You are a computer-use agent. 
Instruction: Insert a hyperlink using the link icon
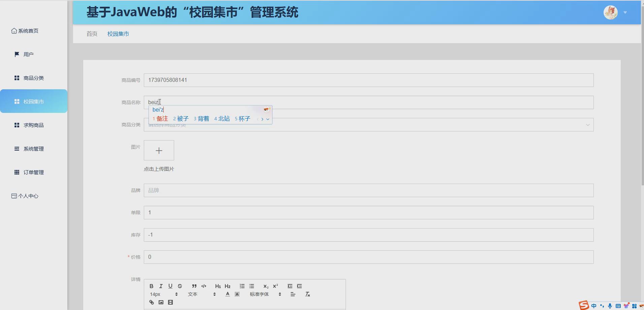click(x=151, y=302)
